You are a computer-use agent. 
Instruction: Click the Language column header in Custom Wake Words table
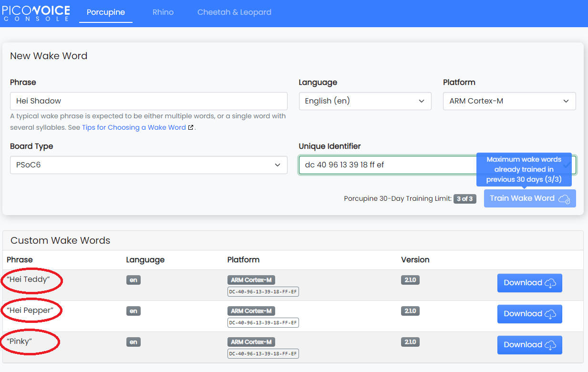[x=145, y=260]
